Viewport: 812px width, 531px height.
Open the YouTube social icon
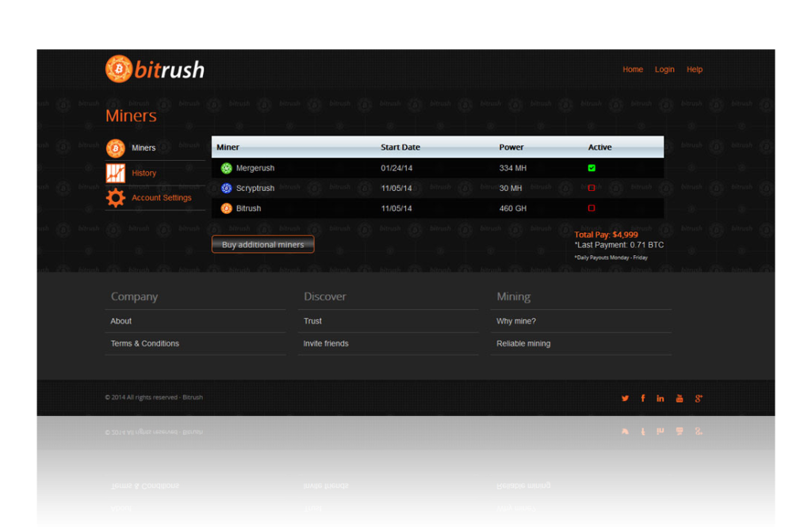pyautogui.click(x=680, y=398)
